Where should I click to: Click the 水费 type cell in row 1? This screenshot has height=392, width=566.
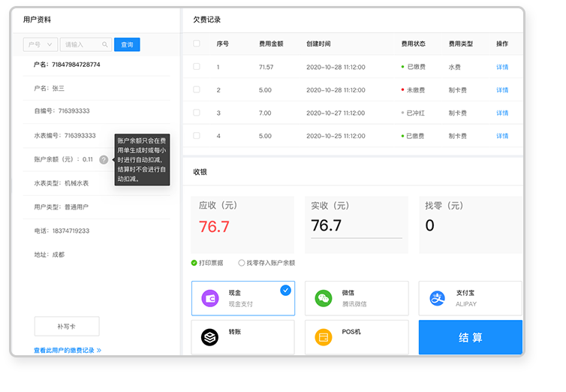(454, 67)
